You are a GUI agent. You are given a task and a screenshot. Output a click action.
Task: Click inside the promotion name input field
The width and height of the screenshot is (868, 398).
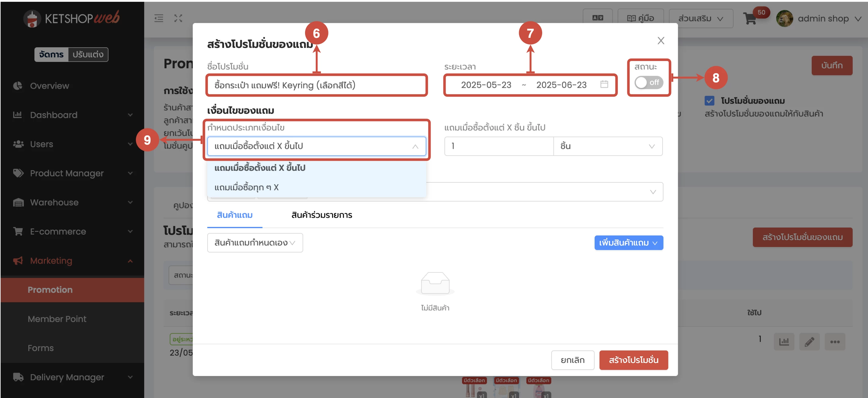(x=316, y=85)
